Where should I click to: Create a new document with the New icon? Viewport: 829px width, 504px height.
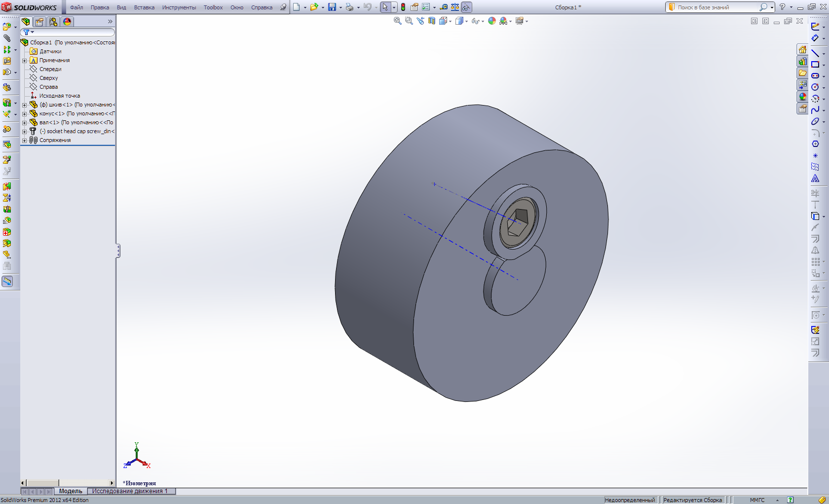pyautogui.click(x=296, y=7)
